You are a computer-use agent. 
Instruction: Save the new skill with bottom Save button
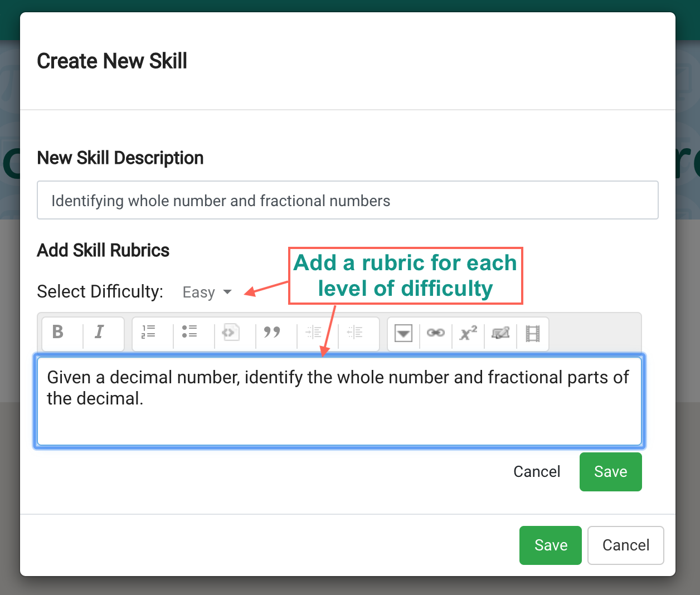(551, 545)
